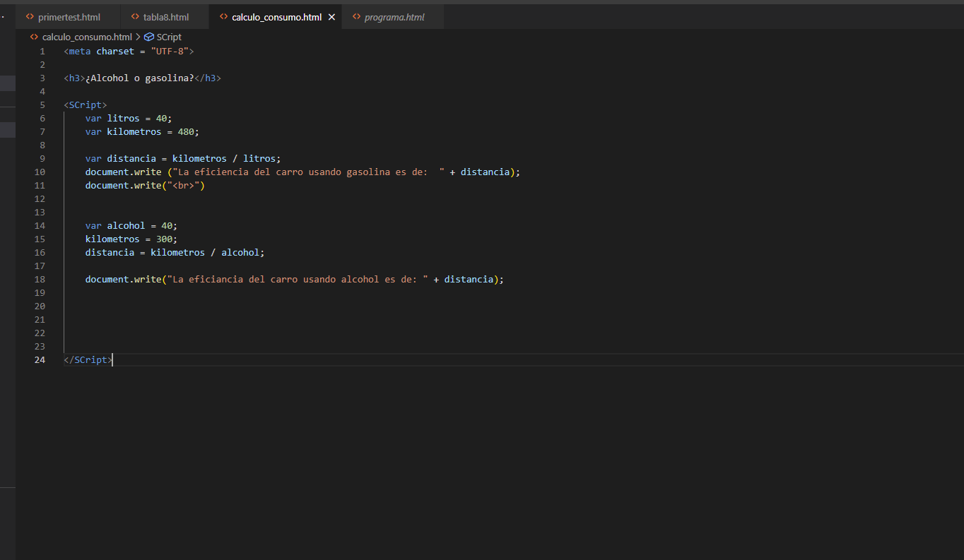Click the HTML icon on calculo_consumo.html tab
Viewport: 964px width, 560px height.
223,17
